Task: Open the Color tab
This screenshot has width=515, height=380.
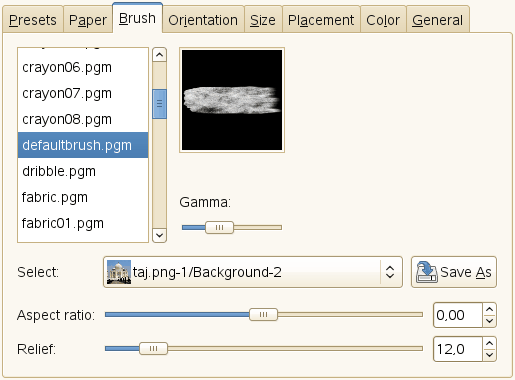Action: 383,20
